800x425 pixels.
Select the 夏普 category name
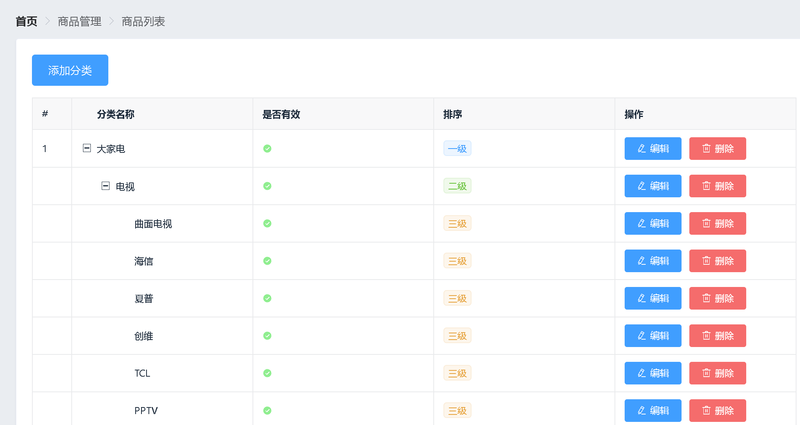144,298
